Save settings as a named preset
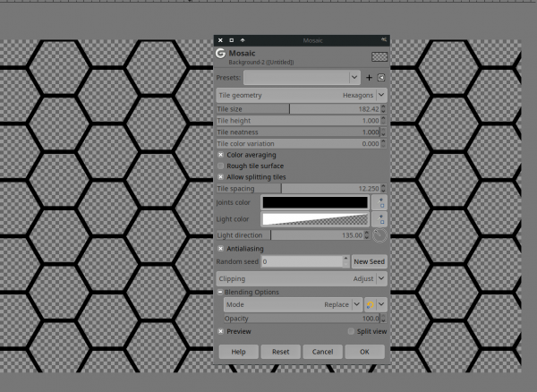The width and height of the screenshot is (537, 392). [x=369, y=78]
